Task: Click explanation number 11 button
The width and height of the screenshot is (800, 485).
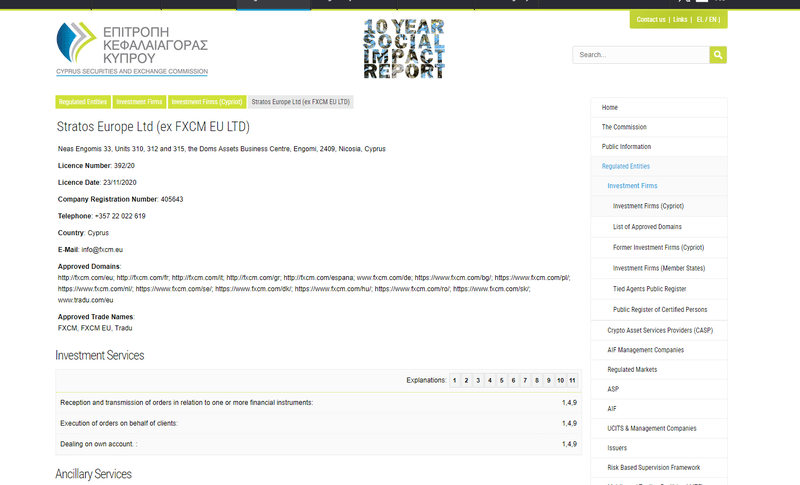Action: 572,381
